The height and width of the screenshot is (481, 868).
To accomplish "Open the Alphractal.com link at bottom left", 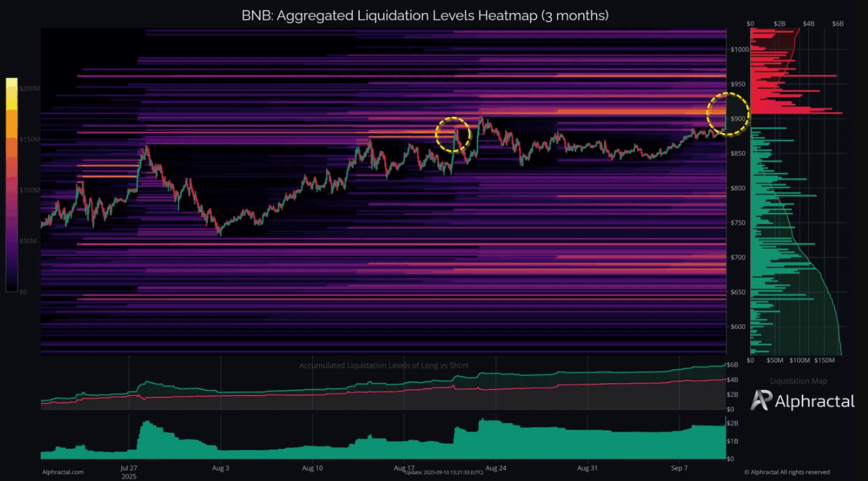I will click(63, 472).
